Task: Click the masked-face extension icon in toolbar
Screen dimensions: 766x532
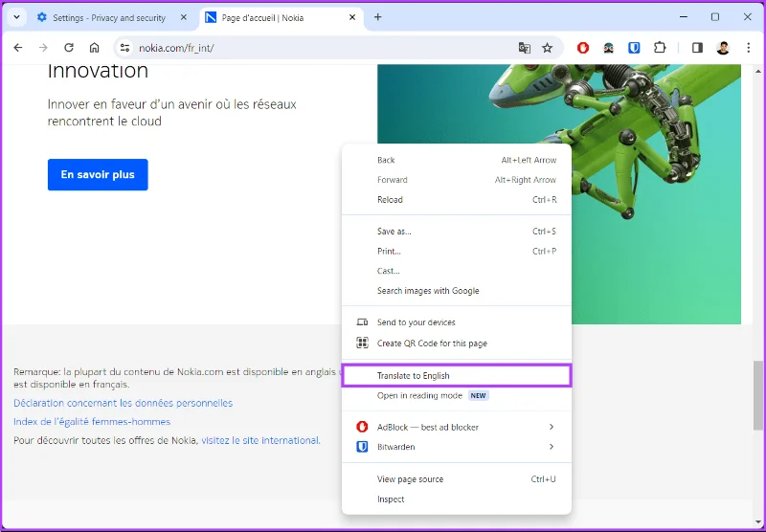Action: (609, 48)
